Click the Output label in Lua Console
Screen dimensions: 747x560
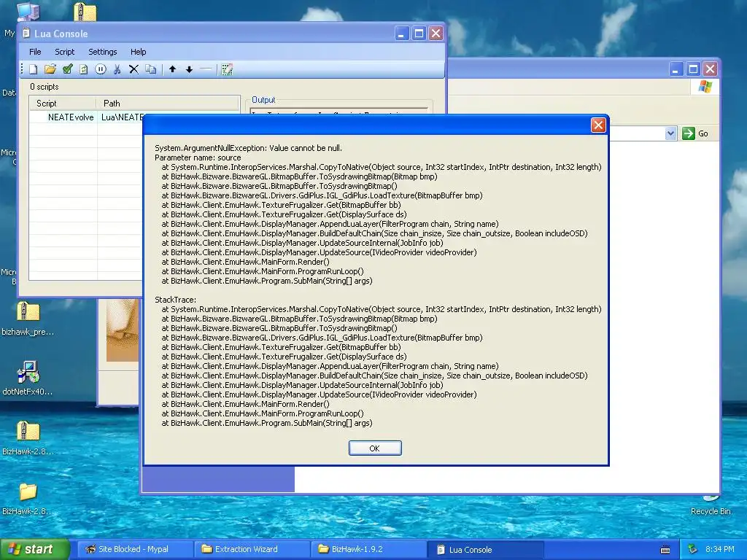click(263, 100)
